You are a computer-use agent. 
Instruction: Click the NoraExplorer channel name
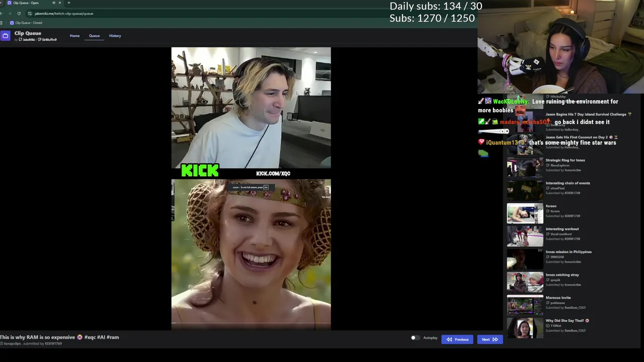coord(560,165)
